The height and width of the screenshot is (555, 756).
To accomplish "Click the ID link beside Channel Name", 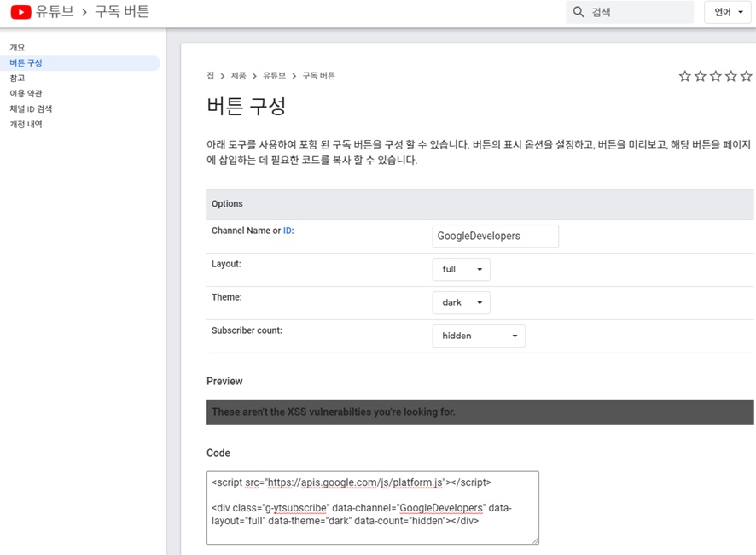I will (x=288, y=231).
